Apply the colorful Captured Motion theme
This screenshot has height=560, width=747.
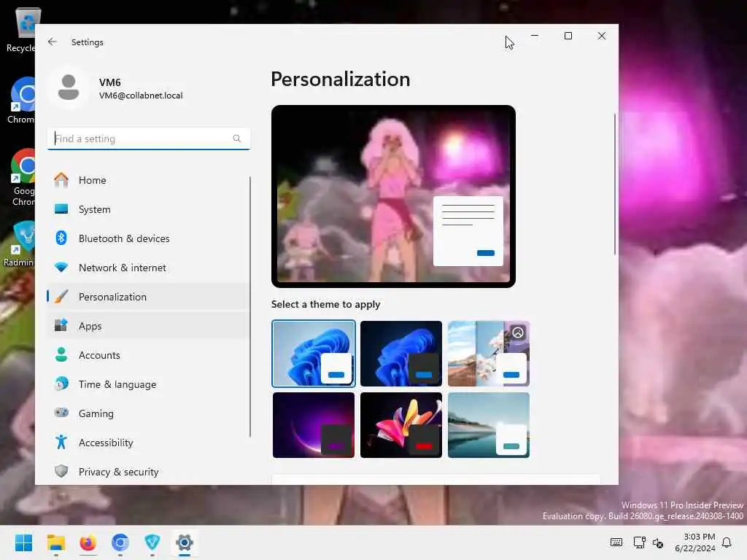click(401, 425)
